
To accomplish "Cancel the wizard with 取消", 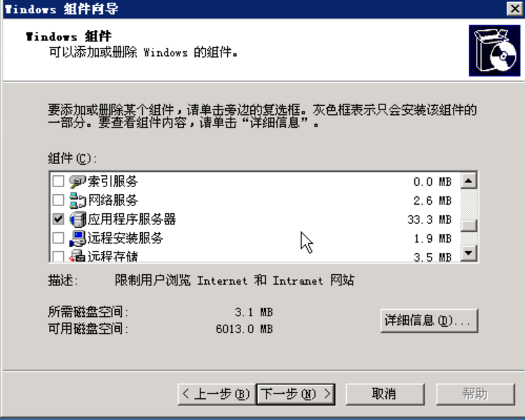I will coord(385,394).
